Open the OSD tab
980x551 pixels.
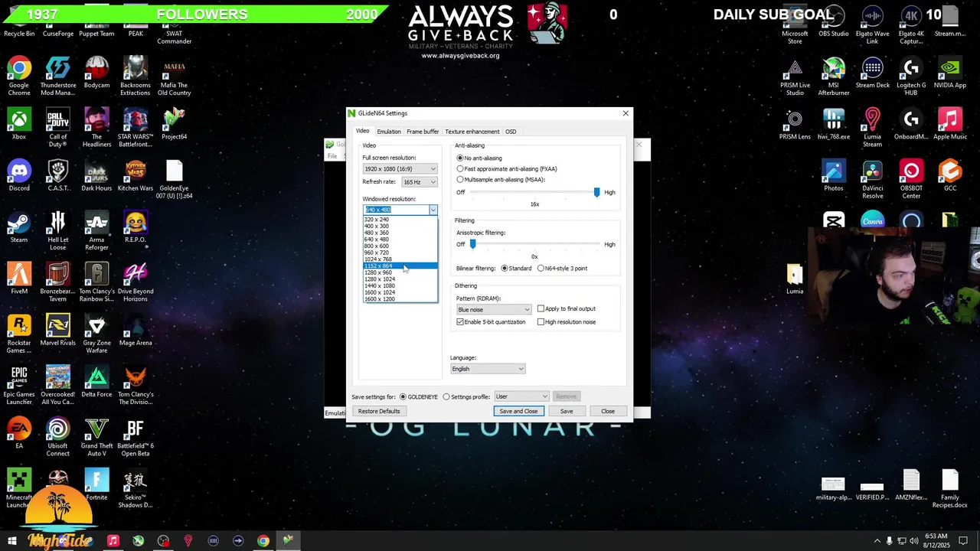coord(511,132)
